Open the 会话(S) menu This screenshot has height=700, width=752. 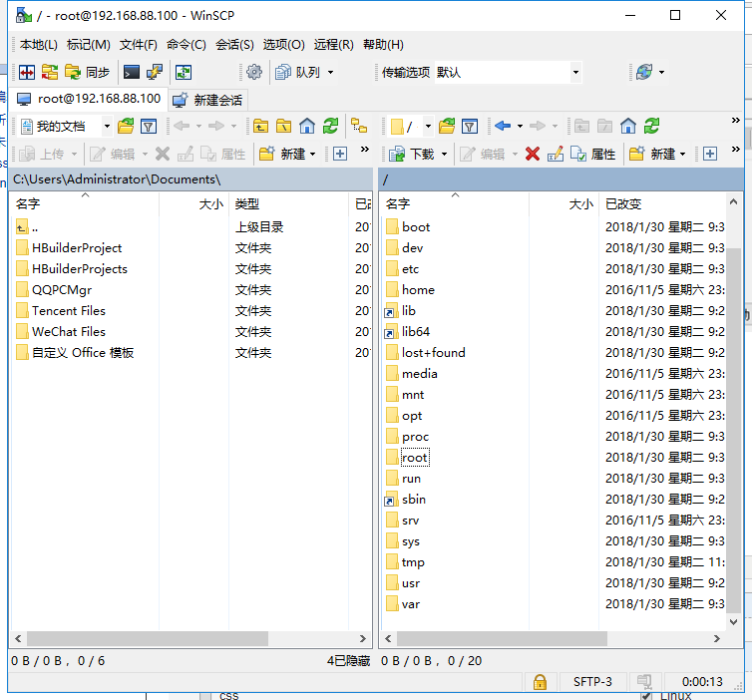click(x=234, y=45)
